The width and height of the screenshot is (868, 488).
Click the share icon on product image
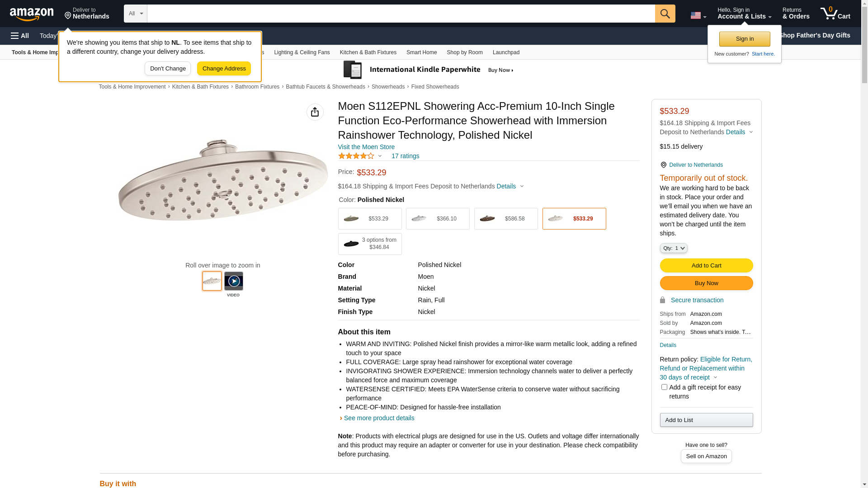click(x=315, y=112)
